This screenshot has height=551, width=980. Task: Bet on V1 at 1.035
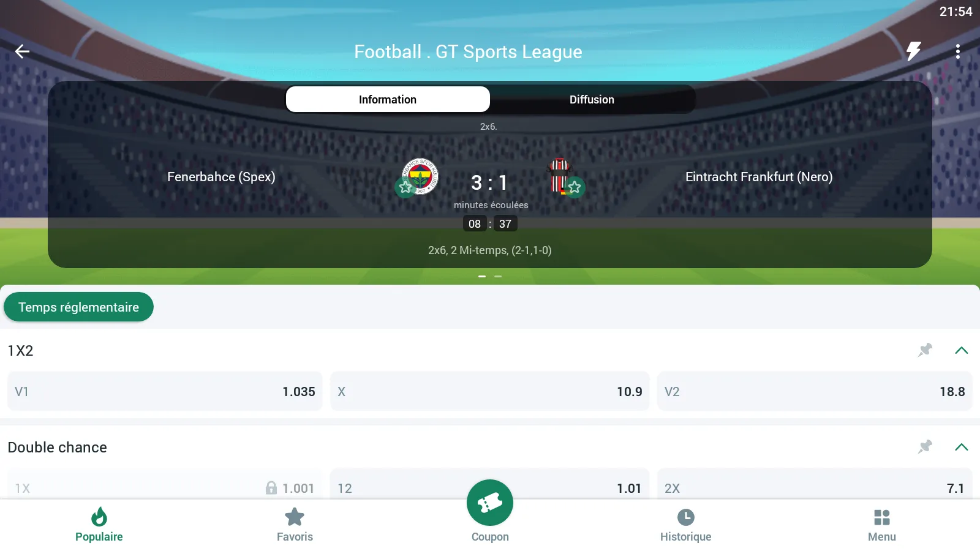[x=165, y=392]
